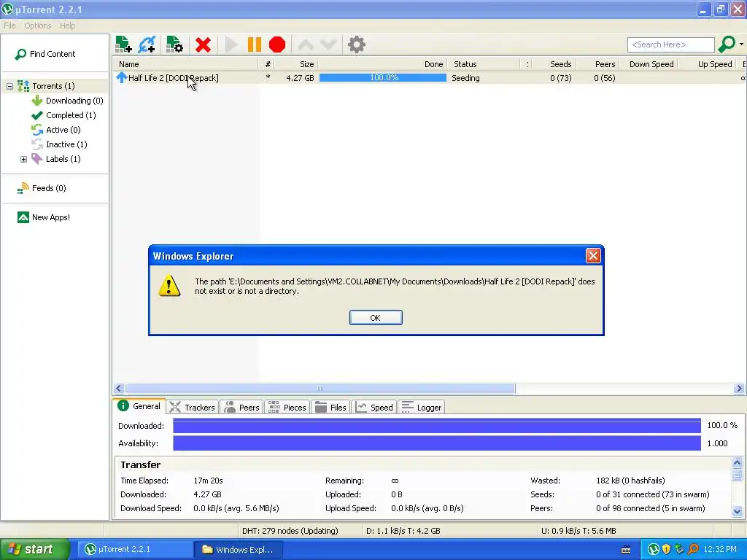Open the File menu
747x560 pixels.
pyautogui.click(x=9, y=26)
